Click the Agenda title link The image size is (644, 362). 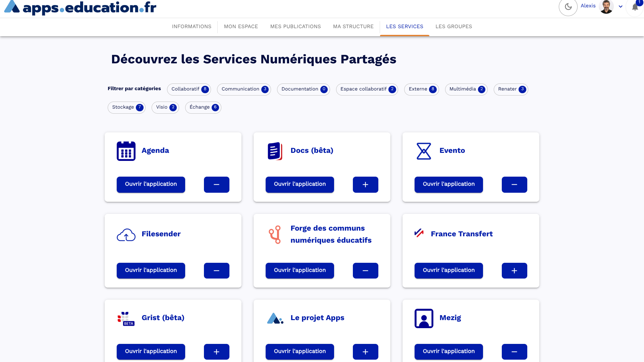coord(155,150)
